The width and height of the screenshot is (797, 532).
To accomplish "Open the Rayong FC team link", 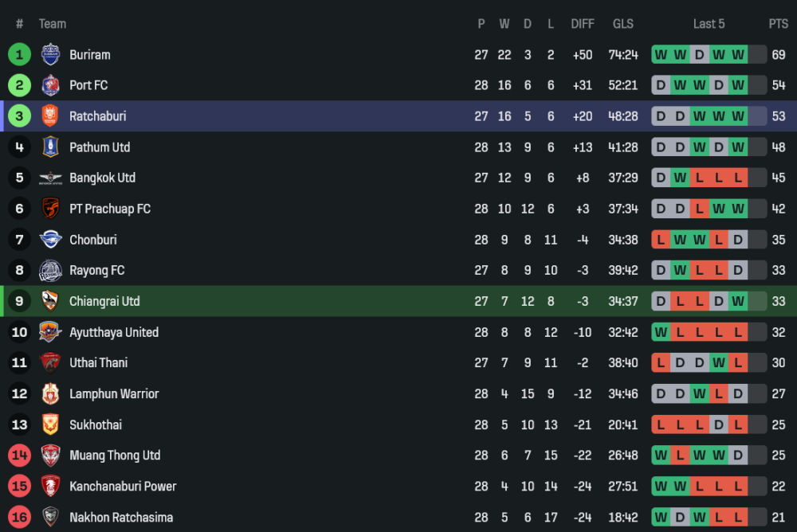I will (96, 271).
